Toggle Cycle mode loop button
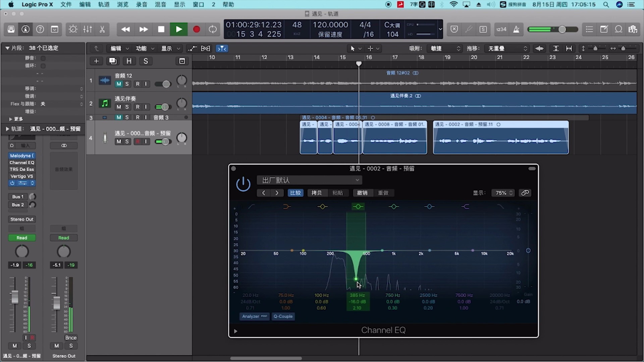The width and height of the screenshot is (644, 362). click(x=213, y=29)
